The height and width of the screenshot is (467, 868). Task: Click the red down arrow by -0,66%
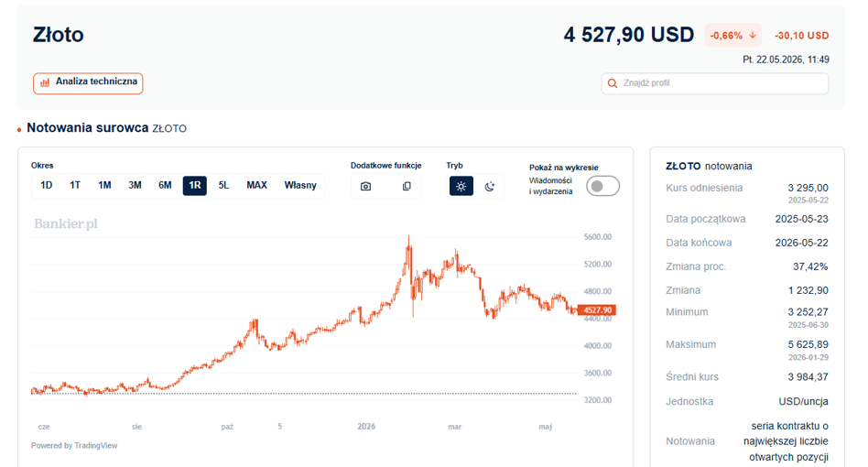(753, 36)
